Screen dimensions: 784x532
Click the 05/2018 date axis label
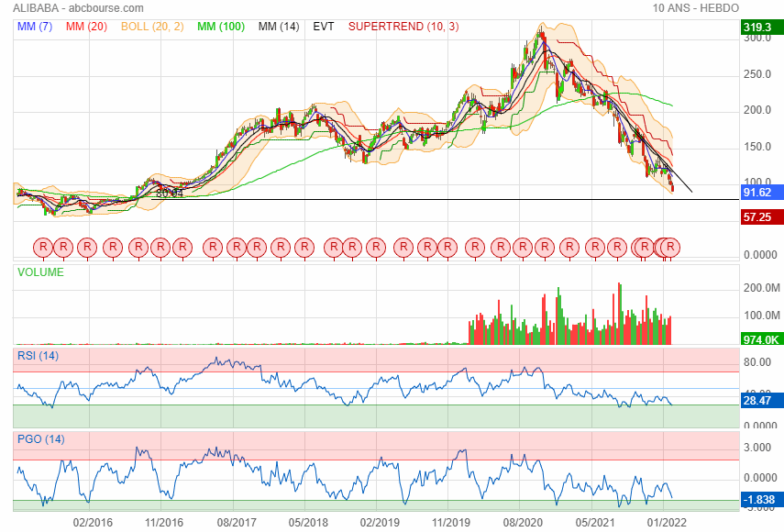pos(308,523)
